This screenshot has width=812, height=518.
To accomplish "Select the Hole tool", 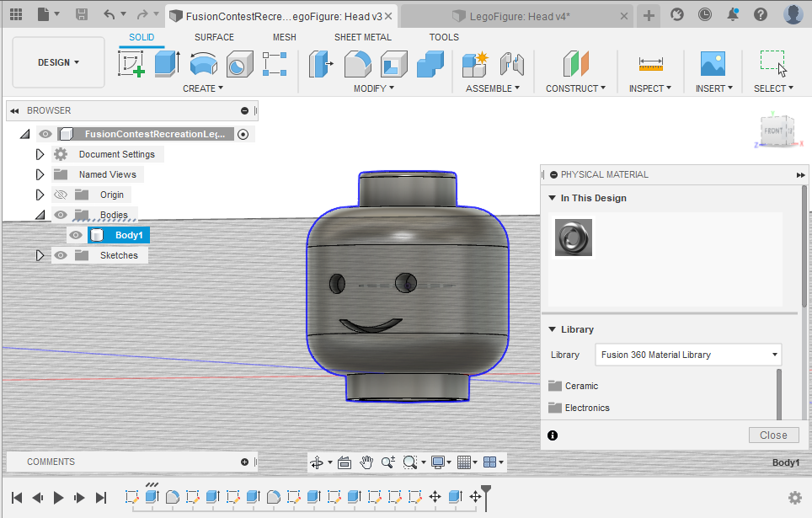I will click(239, 64).
